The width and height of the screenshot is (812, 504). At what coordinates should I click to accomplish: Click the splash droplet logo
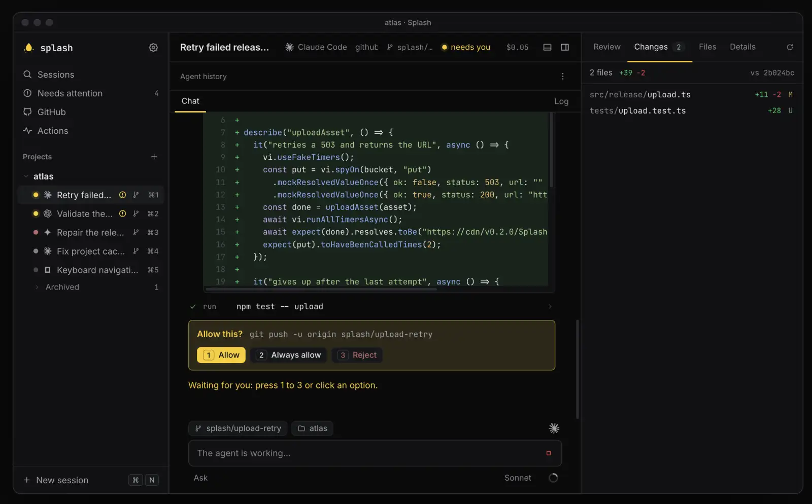(29, 48)
